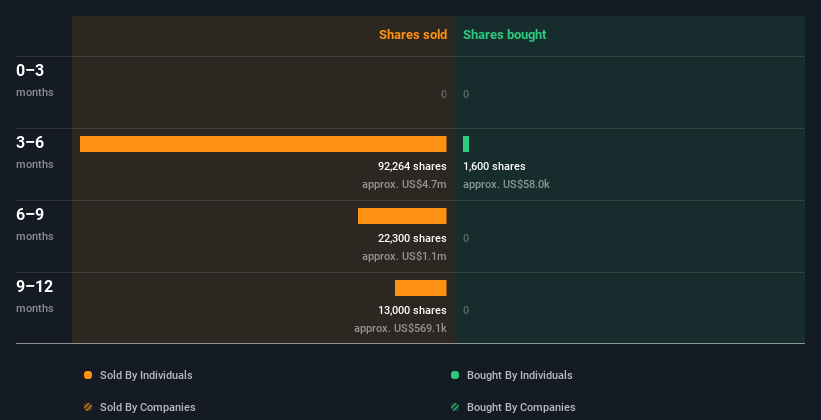The image size is (821, 420).
Task: Click the 0 bought value in 0–3 months
Action: point(466,94)
